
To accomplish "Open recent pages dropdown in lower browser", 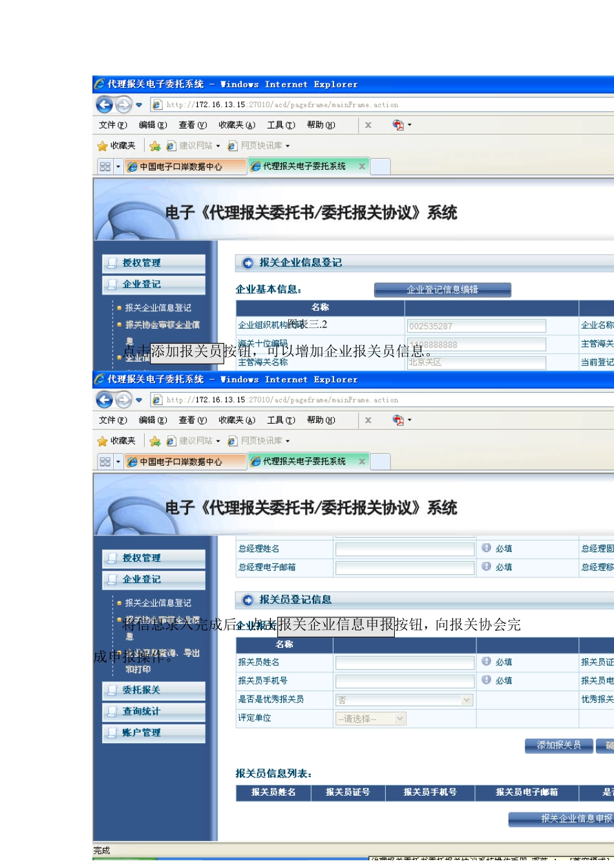I will [x=139, y=400].
